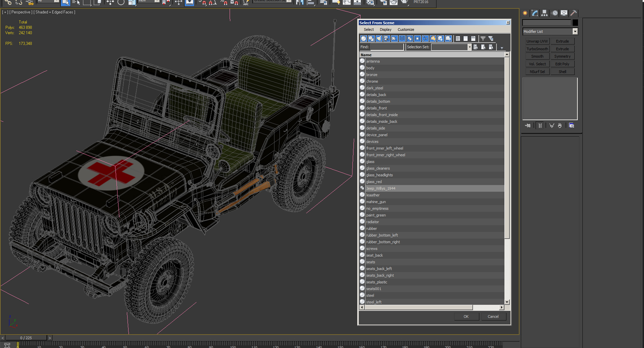Image resolution: width=644 pixels, height=348 pixels.
Task: Click the Find input field
Action: (387, 47)
